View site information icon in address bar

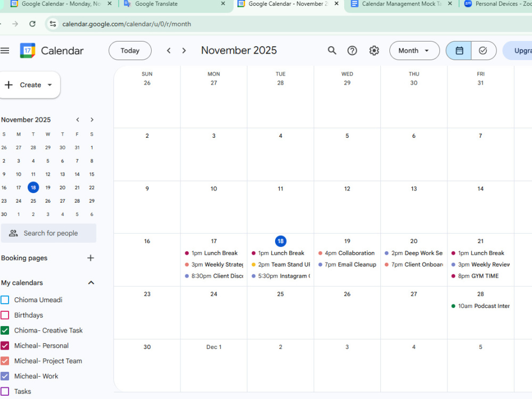[x=53, y=24]
